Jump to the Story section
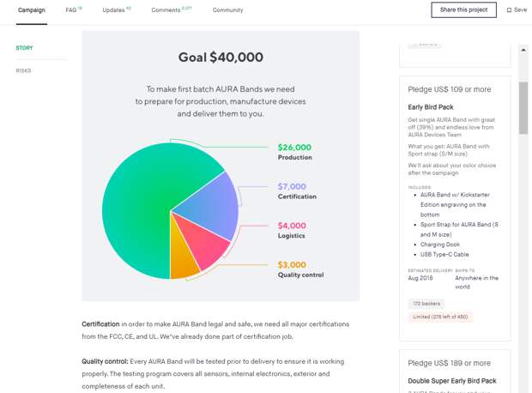The width and height of the screenshot is (532, 393). click(x=24, y=48)
